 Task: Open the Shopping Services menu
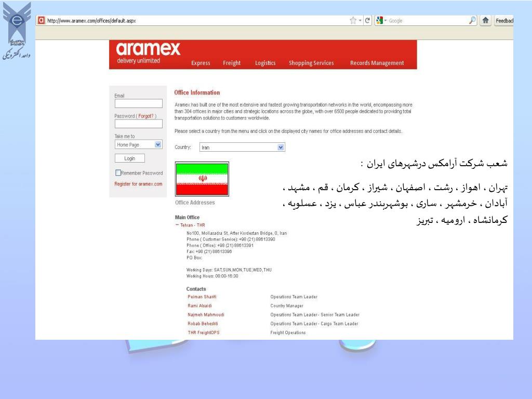click(311, 63)
